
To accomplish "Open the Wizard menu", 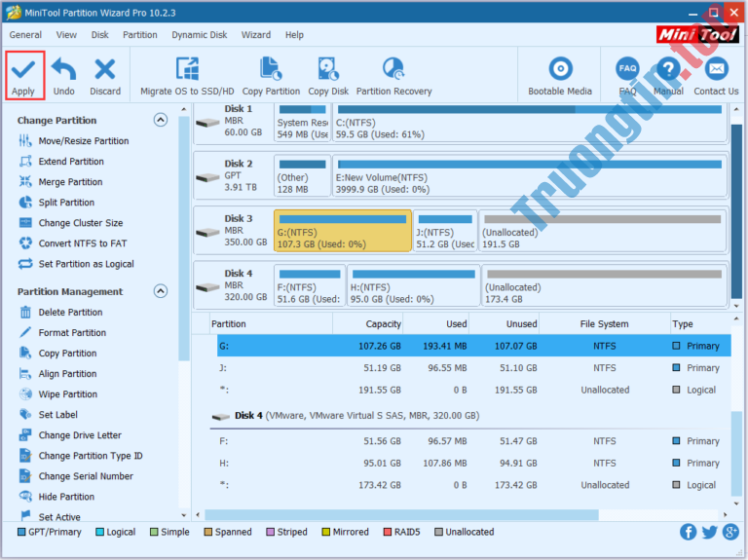I will [256, 35].
